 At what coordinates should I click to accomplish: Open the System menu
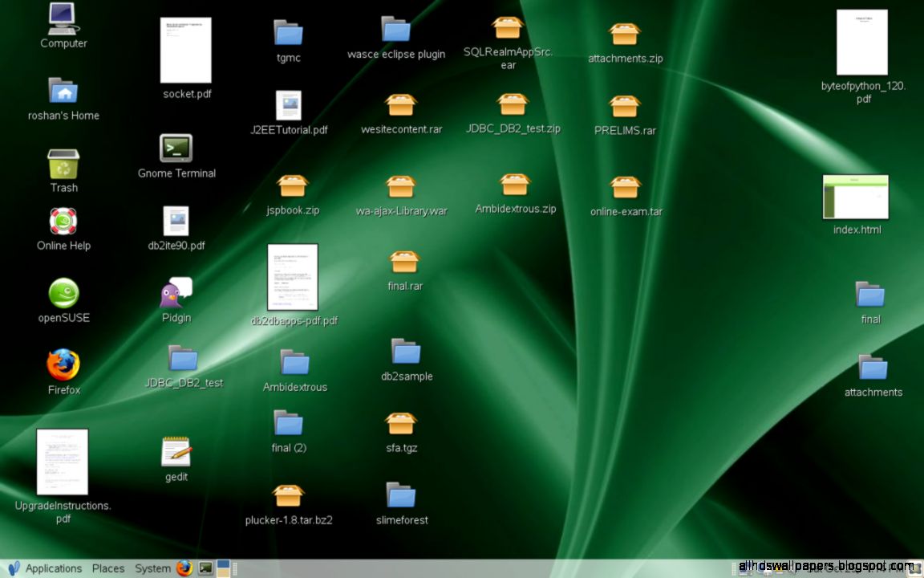[152, 568]
